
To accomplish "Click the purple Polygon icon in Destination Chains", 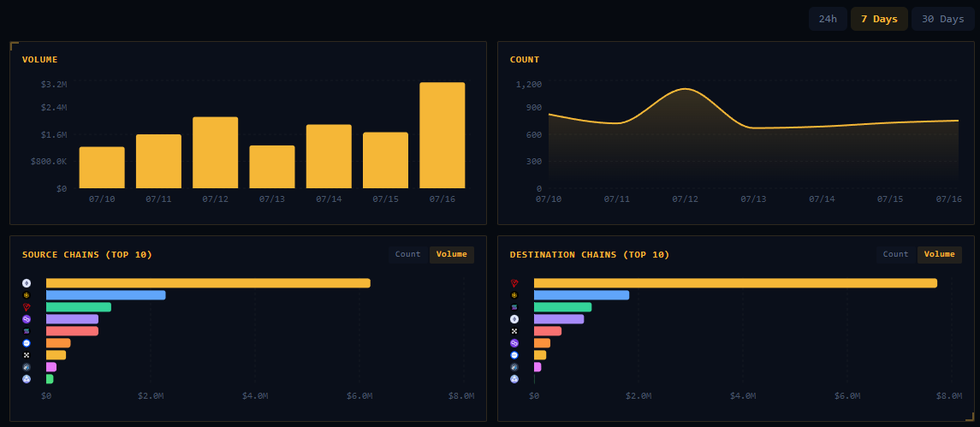I will (x=514, y=343).
